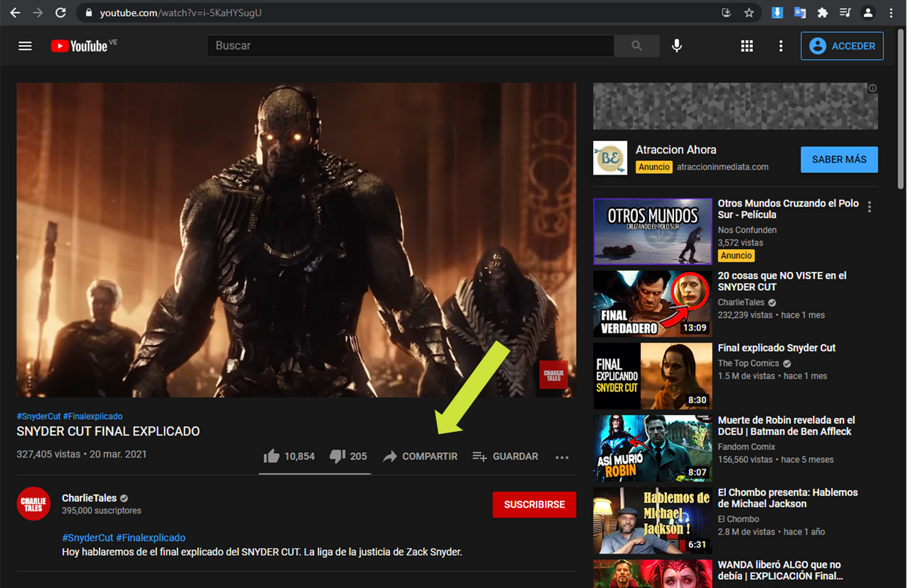The image size is (911, 588).
Task: Open El Chombo presenta video title
Action: pyautogui.click(x=788, y=498)
